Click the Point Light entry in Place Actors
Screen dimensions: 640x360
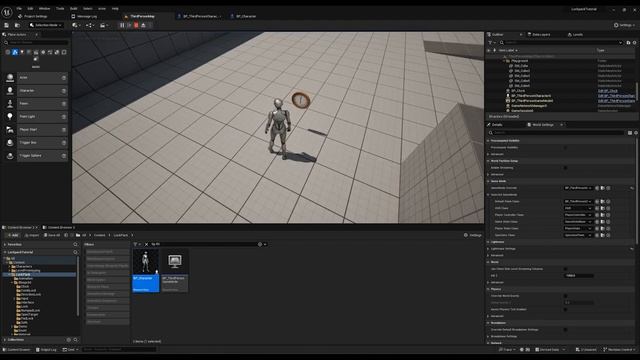coord(36,117)
